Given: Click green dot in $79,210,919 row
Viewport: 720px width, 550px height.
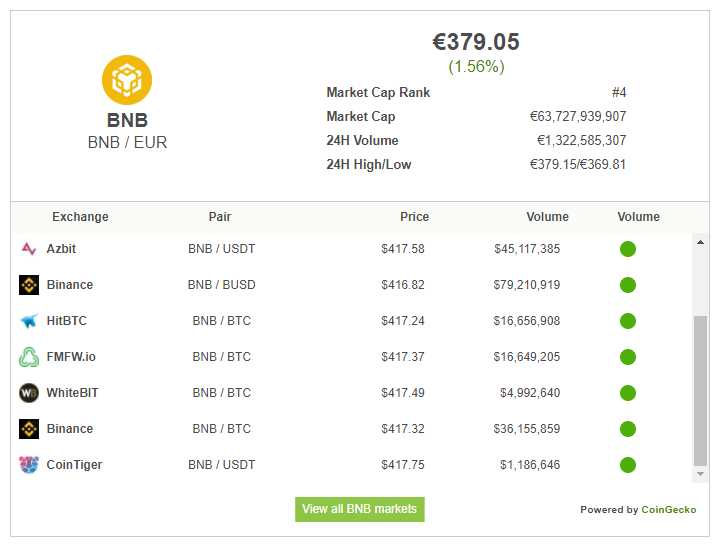Looking at the screenshot, I should pyautogui.click(x=628, y=285).
